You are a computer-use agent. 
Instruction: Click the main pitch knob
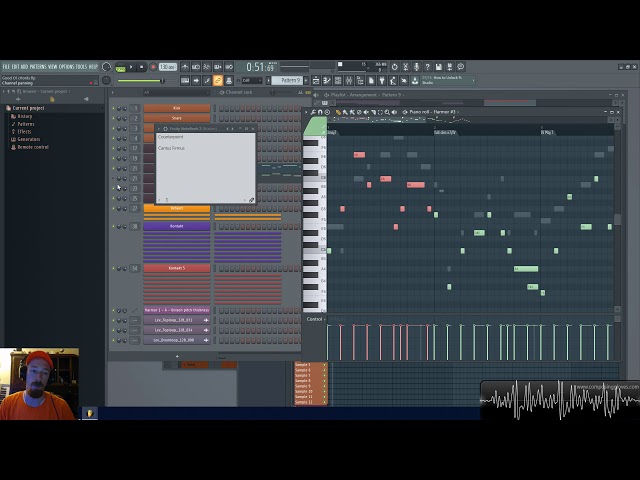pos(106,80)
